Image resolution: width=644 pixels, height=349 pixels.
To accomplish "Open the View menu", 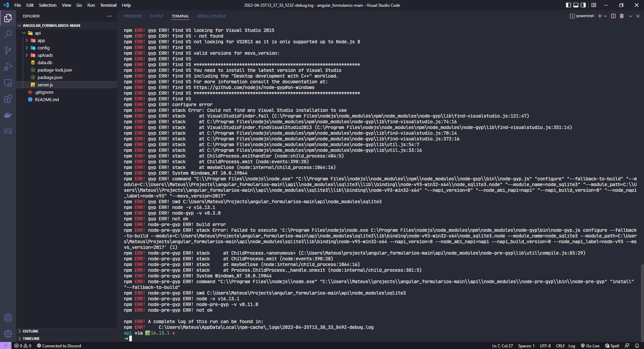I will [66, 5].
